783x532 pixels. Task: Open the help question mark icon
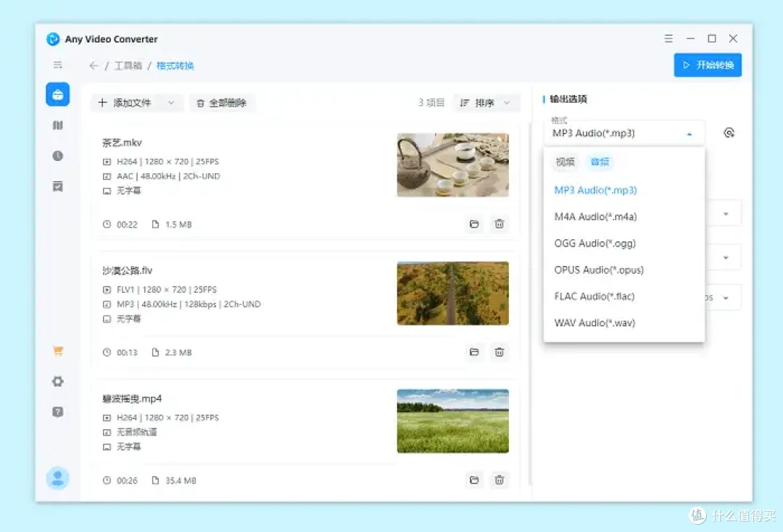(58, 412)
